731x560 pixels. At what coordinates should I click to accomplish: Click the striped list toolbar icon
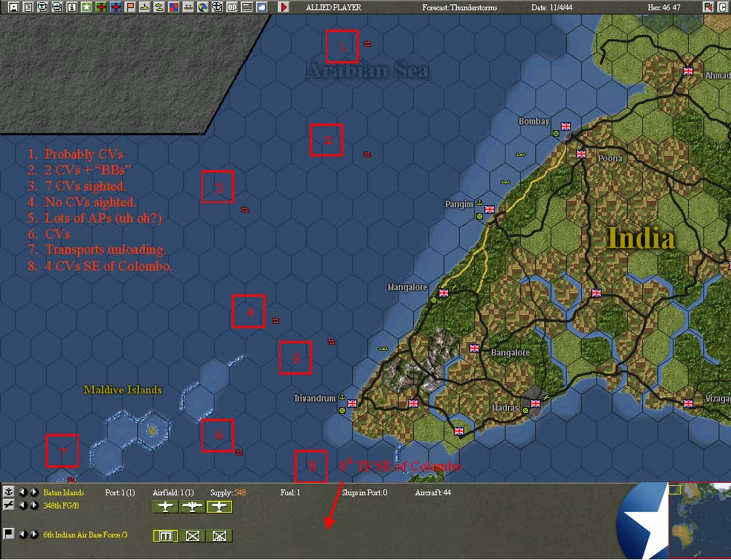click(247, 7)
